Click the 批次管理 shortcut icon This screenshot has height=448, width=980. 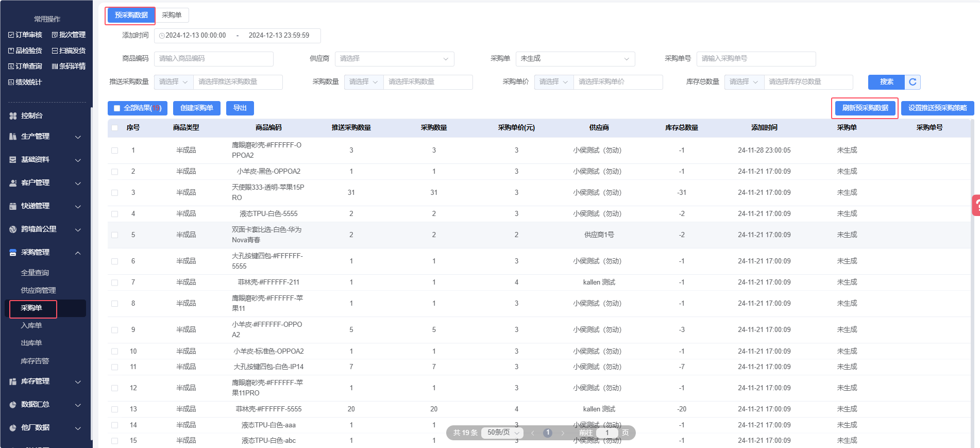click(x=55, y=35)
